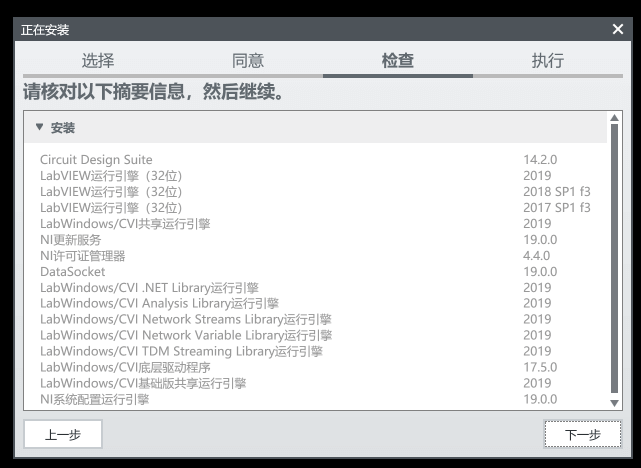Select LabWindows/CVI Network Variable Library运行引擎

pyautogui.click(x=315, y=335)
